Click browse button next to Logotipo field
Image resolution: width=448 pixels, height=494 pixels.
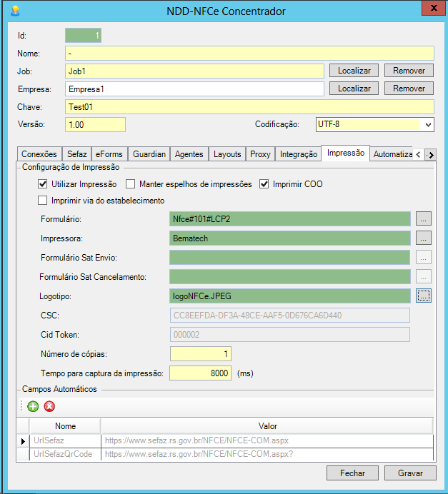(424, 296)
